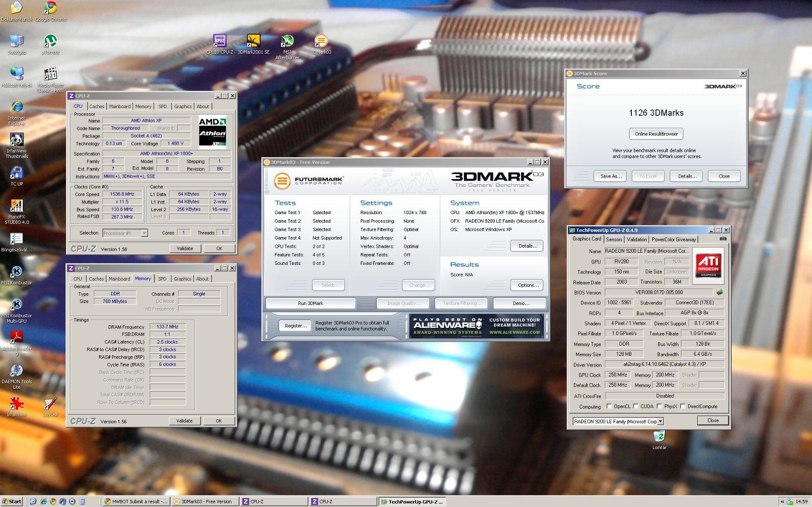Switch to 3DMark03 - Free Version taskbar item
812x507 pixels.
click(x=205, y=501)
